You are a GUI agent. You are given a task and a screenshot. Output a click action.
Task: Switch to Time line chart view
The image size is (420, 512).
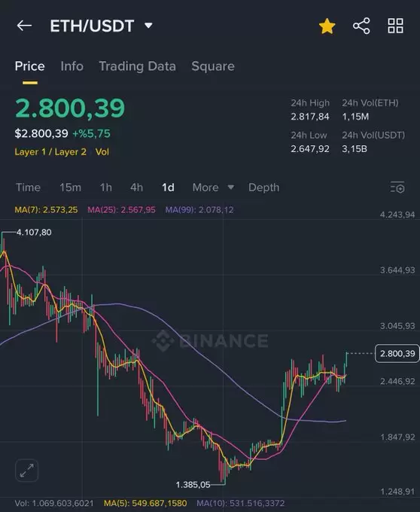tap(28, 187)
